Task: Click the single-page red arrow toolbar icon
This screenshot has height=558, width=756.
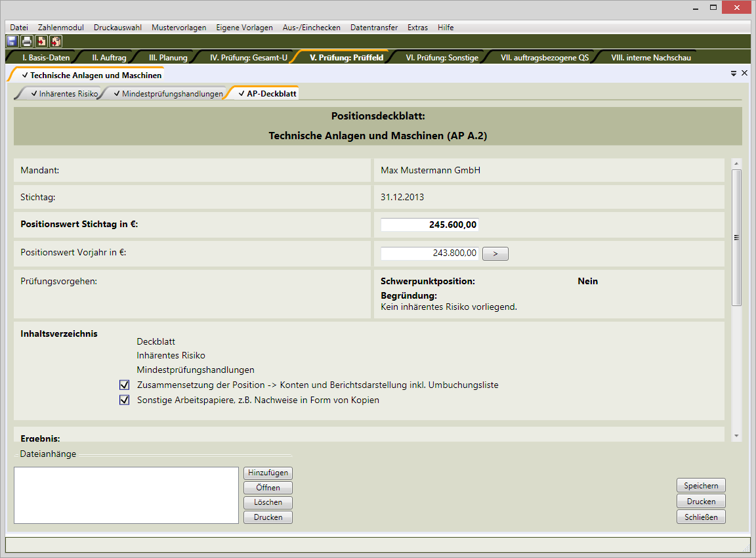Action: pyautogui.click(x=41, y=41)
